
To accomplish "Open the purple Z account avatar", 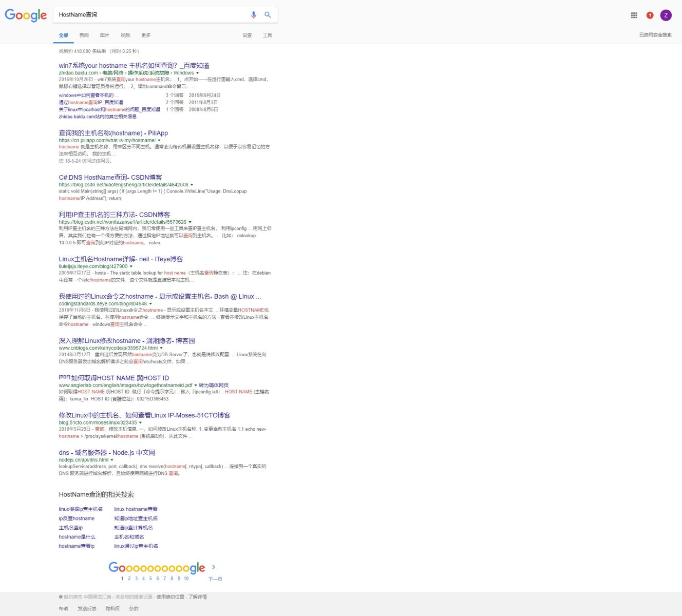I will tap(666, 15).
